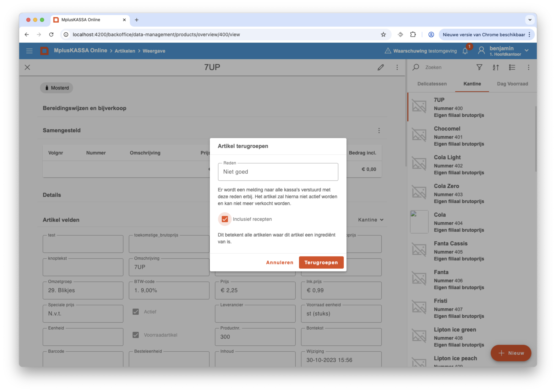Edit the 7UP article with the pencil icon
The image size is (556, 392).
click(381, 67)
